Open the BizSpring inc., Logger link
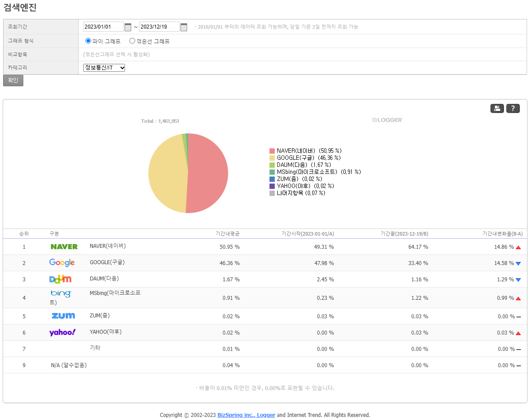531x420 pixels. (x=246, y=415)
